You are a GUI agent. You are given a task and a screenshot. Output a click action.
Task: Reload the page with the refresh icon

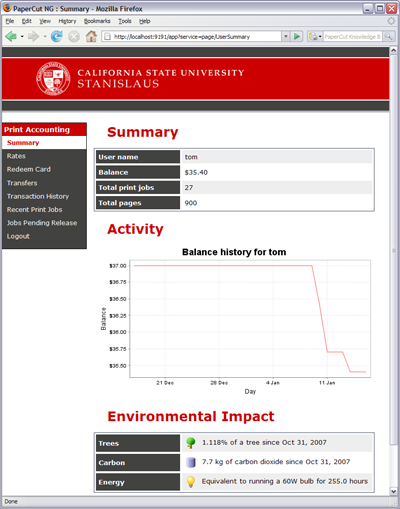(x=56, y=36)
